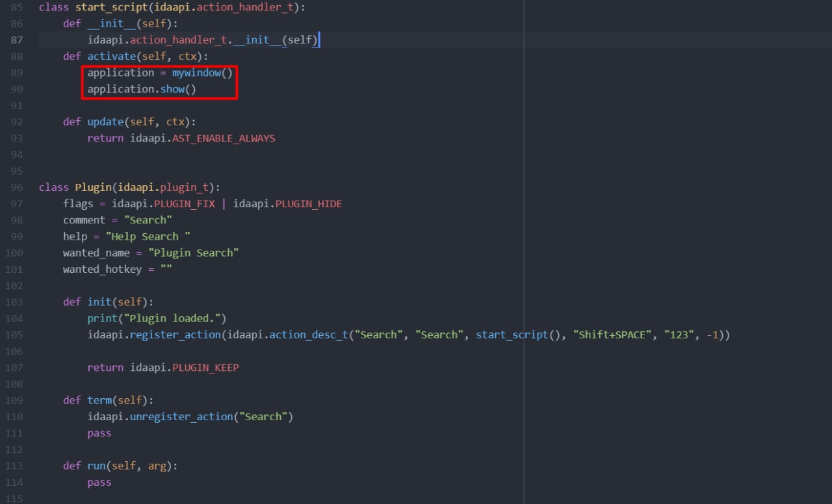Click the class name Plugin on line 96
Viewport: 832px width, 504px height.
point(94,187)
